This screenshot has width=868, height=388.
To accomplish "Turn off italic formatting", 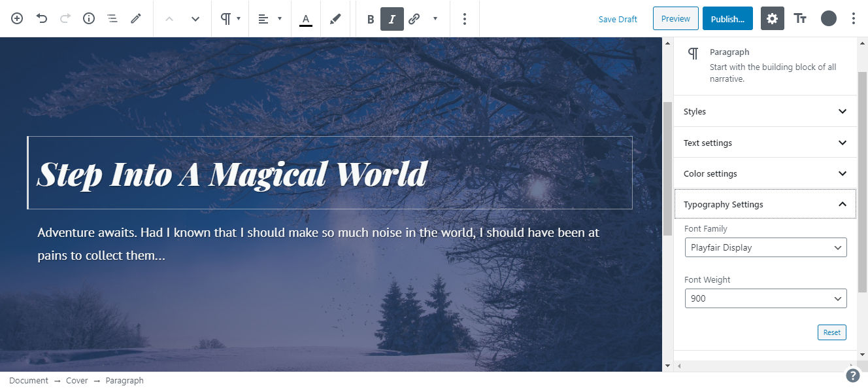I will [x=392, y=18].
